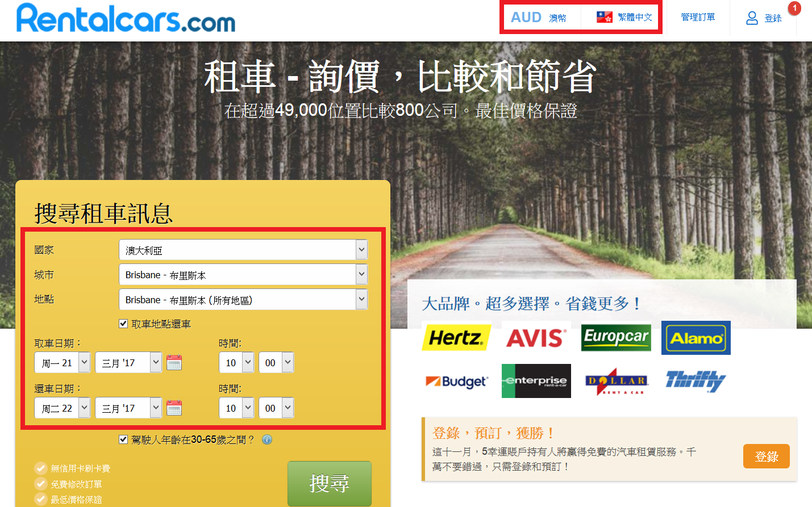
Task: Open the pickup date calendar icon
Action: click(x=174, y=362)
